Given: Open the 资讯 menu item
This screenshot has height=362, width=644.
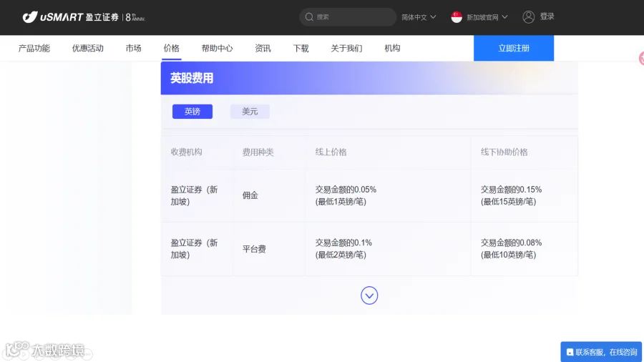Looking at the screenshot, I should click(x=263, y=48).
